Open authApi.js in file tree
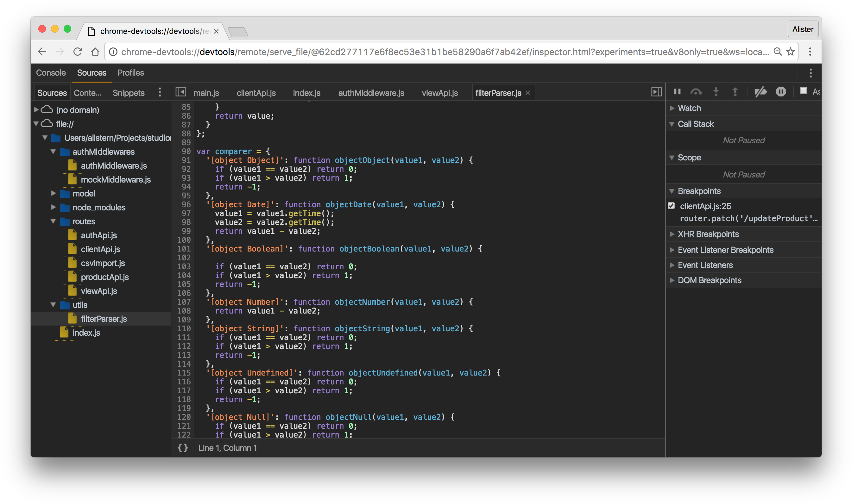Screen dimensions: 852x504 click(98, 235)
